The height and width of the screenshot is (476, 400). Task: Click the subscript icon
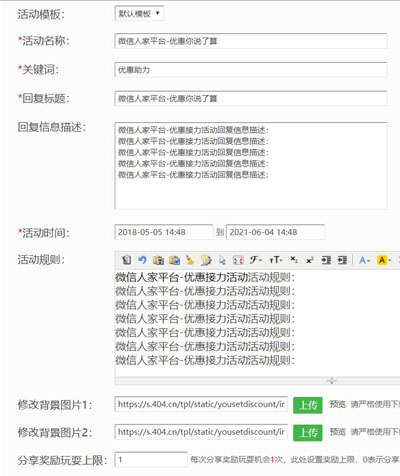click(x=294, y=260)
